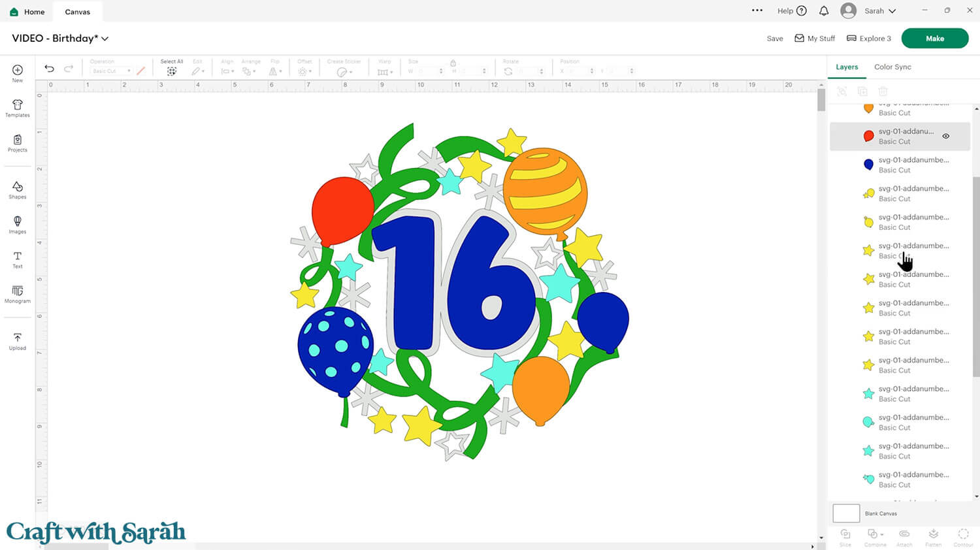Expand the project name dropdown
The width and height of the screenshot is (980, 550).
pyautogui.click(x=105, y=39)
